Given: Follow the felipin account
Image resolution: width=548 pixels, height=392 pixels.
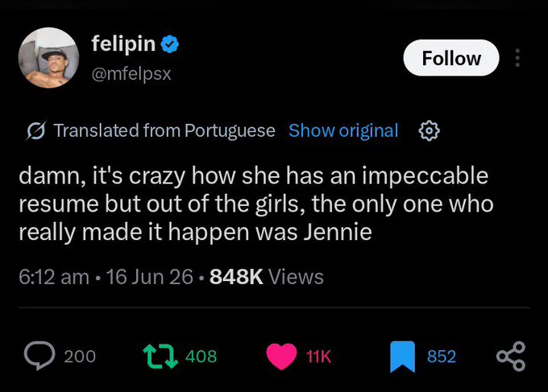Looking at the screenshot, I should 451,58.
